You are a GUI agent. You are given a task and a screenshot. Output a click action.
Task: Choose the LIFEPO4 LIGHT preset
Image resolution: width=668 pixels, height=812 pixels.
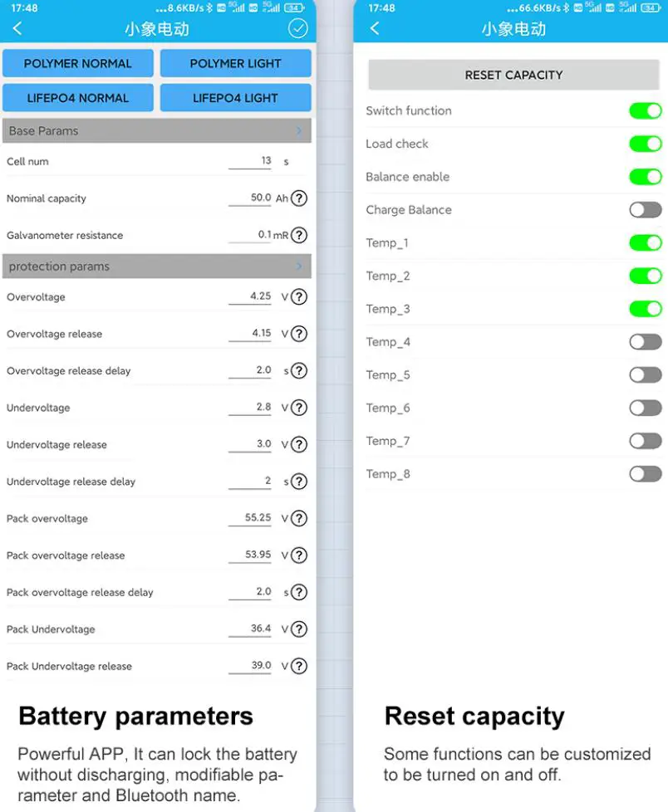pos(235,98)
